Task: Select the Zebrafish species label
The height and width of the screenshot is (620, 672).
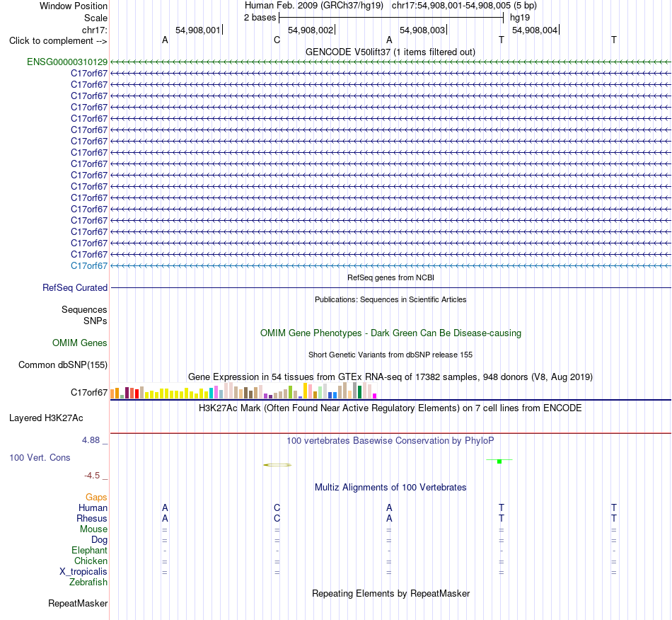Action: (88, 582)
